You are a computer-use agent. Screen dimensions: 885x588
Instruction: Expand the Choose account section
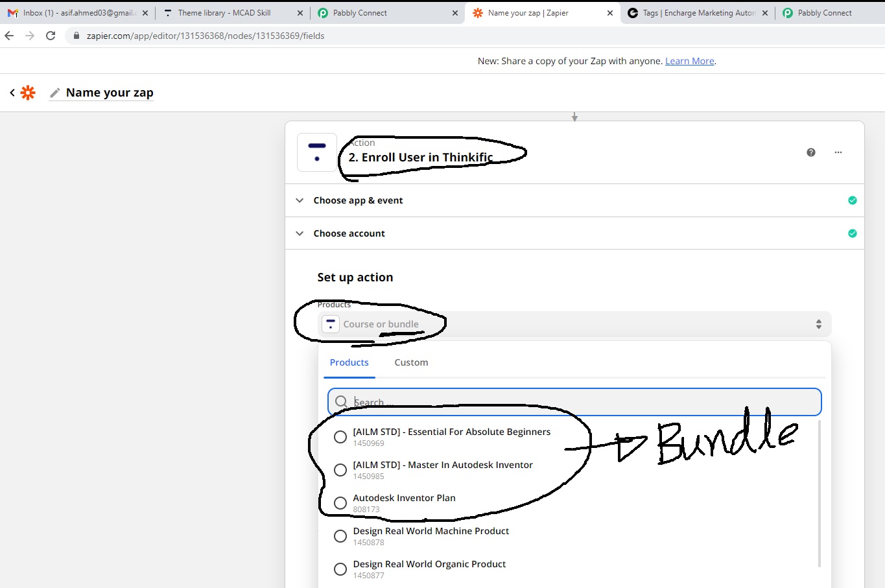[574, 233]
